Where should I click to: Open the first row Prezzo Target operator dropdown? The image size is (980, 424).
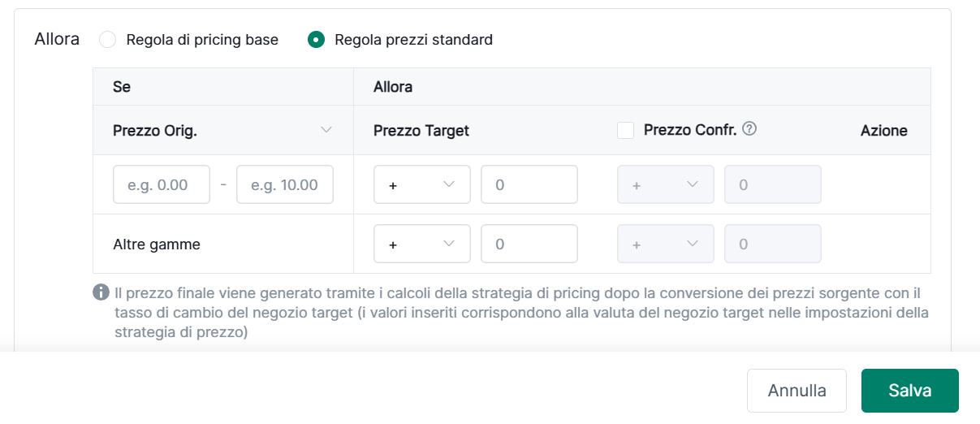421,184
